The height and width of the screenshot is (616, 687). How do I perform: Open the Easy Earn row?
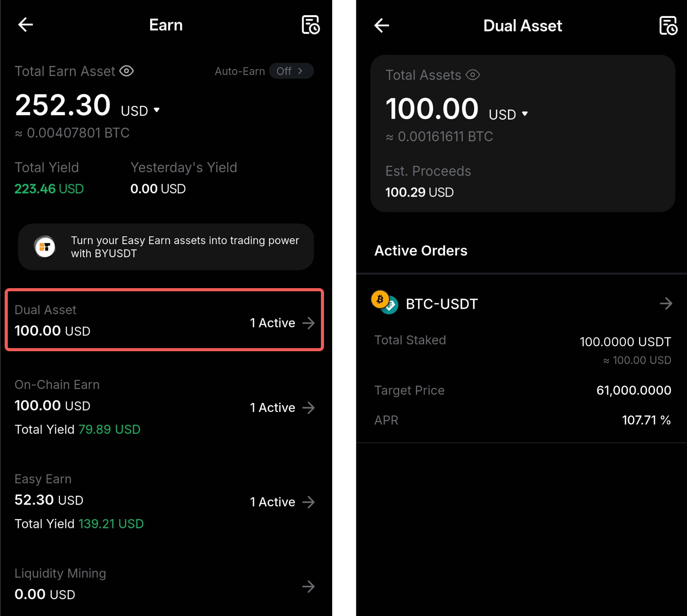(x=164, y=502)
